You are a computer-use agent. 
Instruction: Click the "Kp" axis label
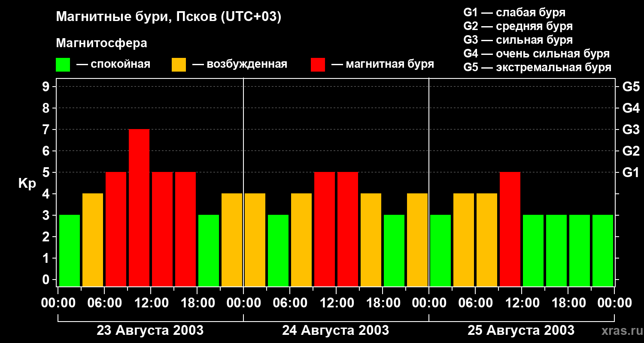27,184
